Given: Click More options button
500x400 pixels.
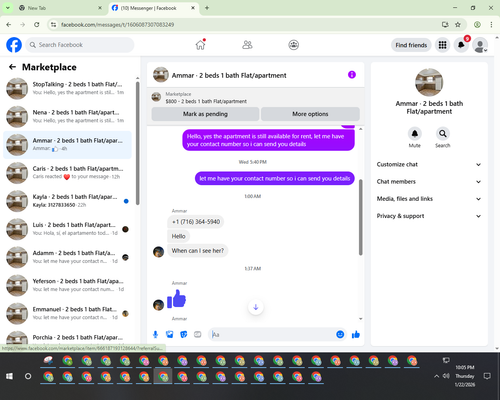Looking at the screenshot, I should coord(310,114).
